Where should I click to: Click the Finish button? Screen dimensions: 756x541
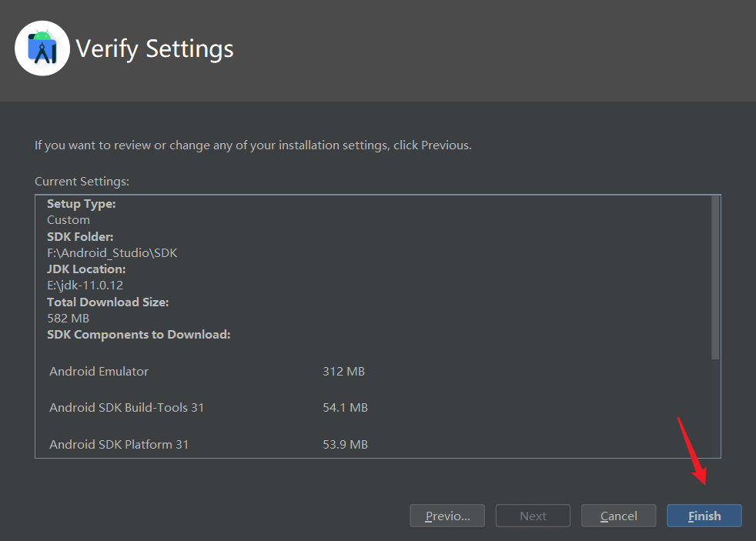point(704,516)
